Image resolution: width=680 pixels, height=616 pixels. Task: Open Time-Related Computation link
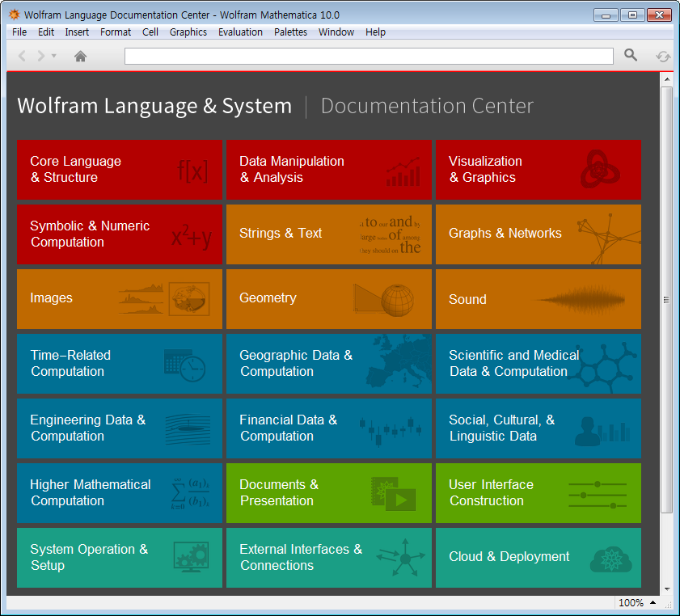70,363
